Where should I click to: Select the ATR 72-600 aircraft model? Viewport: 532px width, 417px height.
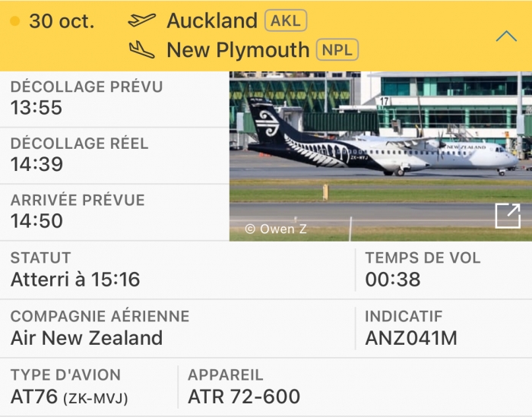click(x=244, y=396)
